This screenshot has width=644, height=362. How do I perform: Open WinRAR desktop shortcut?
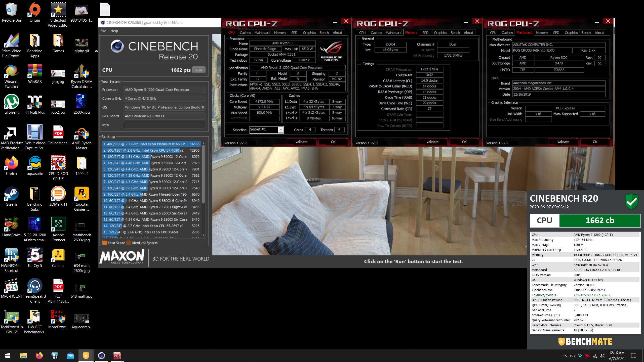pos(35,73)
